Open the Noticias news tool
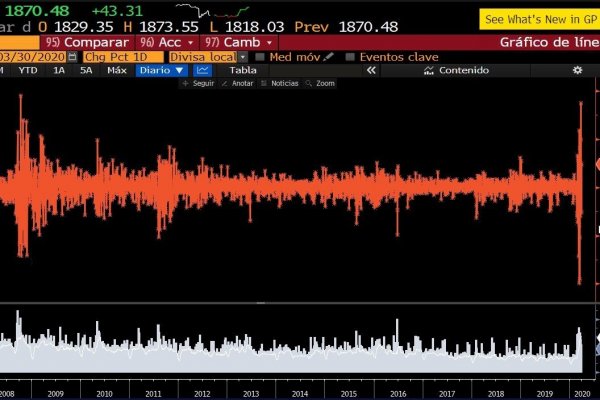 [279, 83]
